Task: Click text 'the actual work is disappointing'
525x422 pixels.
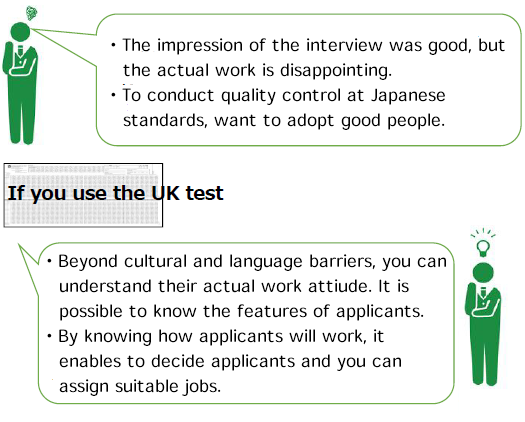Action: [257, 71]
